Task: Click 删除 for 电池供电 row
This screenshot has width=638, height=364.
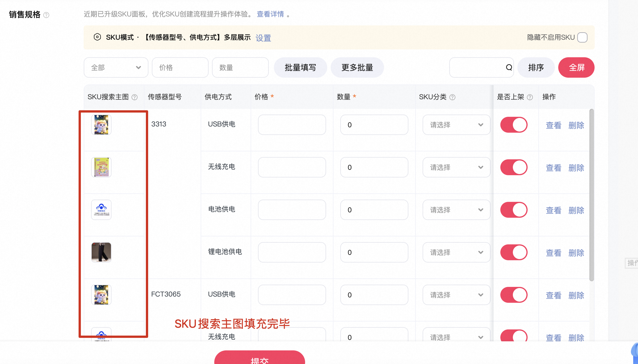Action: coord(576,210)
